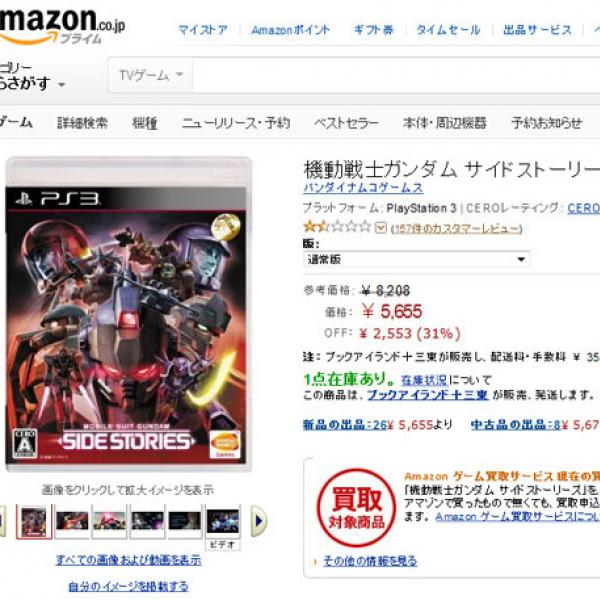Select the first cover thumbnail
The width and height of the screenshot is (600, 600).
pos(34,522)
